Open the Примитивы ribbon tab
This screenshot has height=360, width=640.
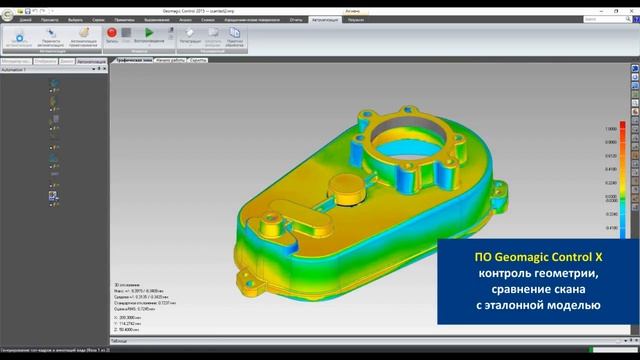click(x=124, y=20)
